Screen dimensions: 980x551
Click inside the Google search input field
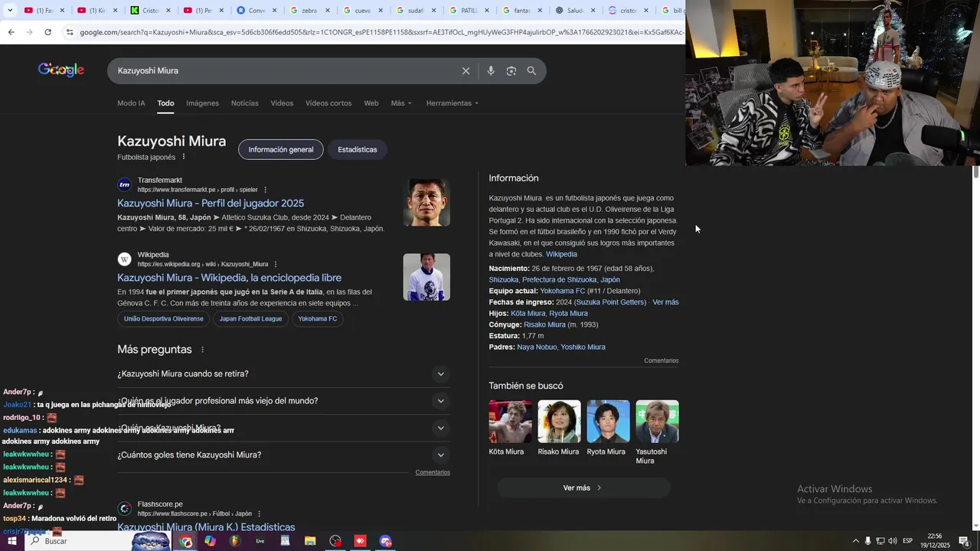pos(283,70)
